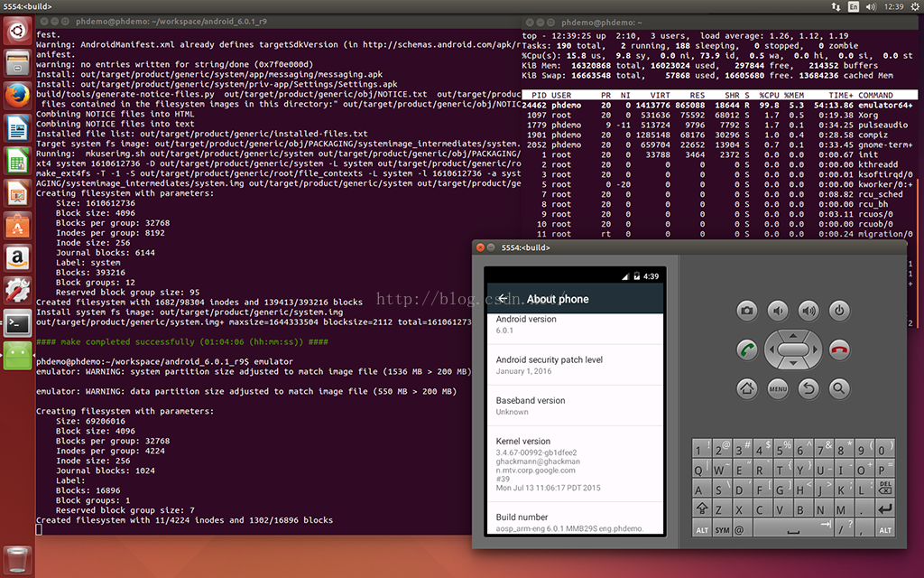The width and height of the screenshot is (924, 578).
Task: Tap the shift key on emulator keyboard
Action: pyautogui.click(x=702, y=508)
